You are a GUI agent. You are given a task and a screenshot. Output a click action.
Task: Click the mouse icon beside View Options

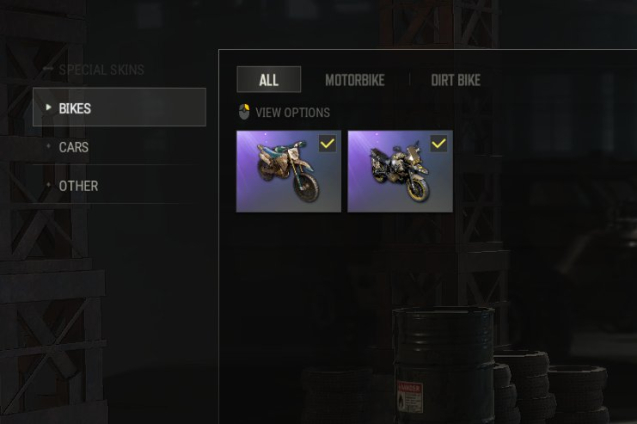pyautogui.click(x=244, y=112)
